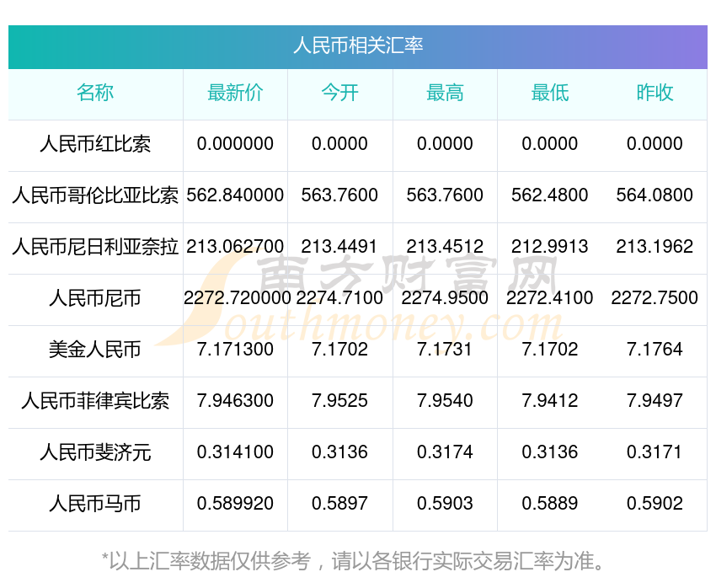This screenshot has width=716, height=588.
Task: Click latest price 0.314100
Action: point(235,452)
